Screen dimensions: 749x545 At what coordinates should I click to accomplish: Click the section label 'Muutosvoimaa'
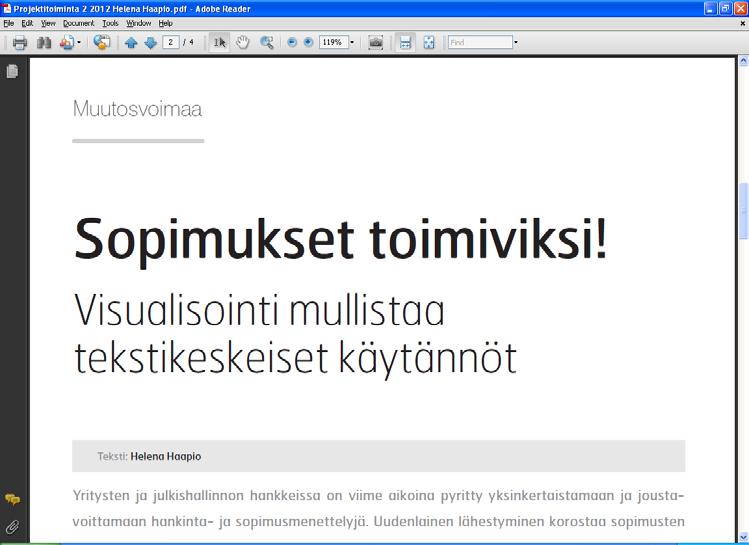coord(138,109)
